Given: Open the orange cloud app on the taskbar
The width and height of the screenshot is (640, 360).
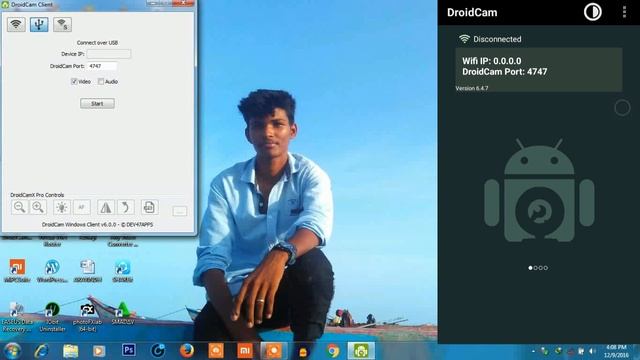Looking at the screenshot, I should pyautogui.click(x=216, y=351).
